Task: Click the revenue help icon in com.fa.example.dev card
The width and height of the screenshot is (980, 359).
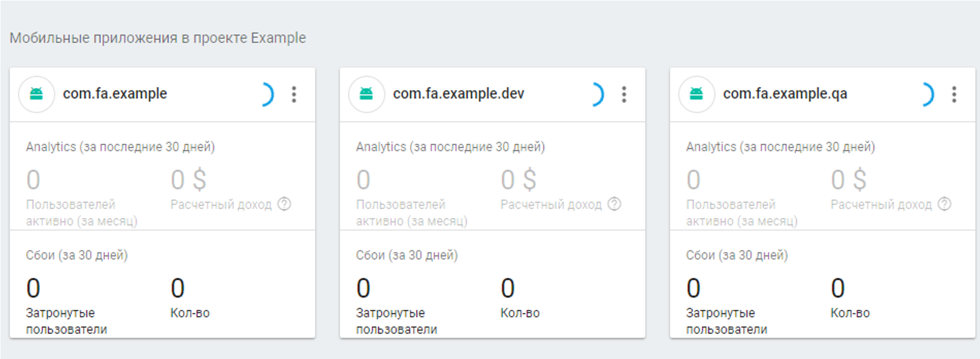Action: coord(614,204)
